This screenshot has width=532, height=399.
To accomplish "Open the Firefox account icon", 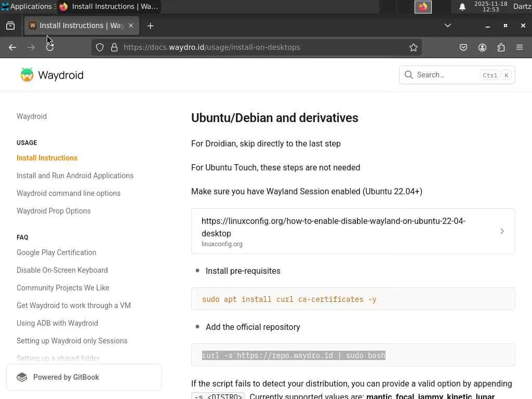I will 482,47.
